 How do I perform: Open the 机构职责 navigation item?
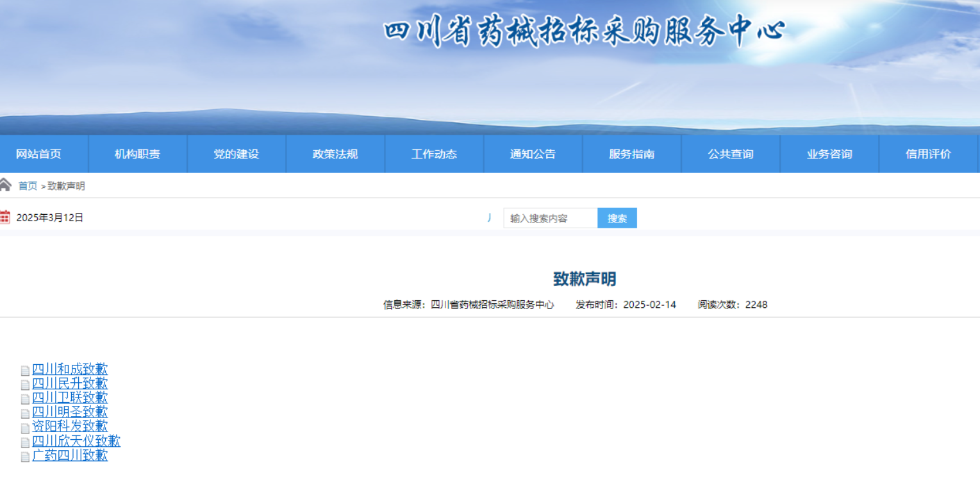click(x=138, y=154)
